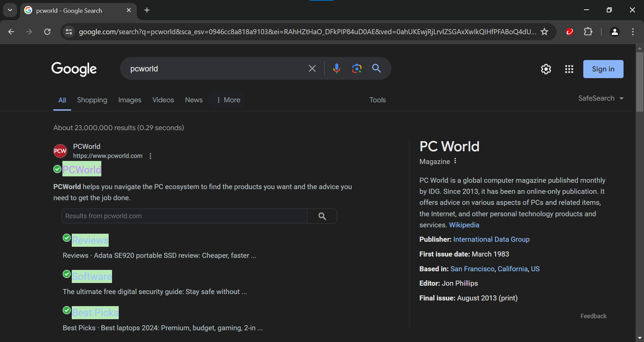Click green check badge beside Reviews
This screenshot has width=644, height=342.
pos(67,238)
